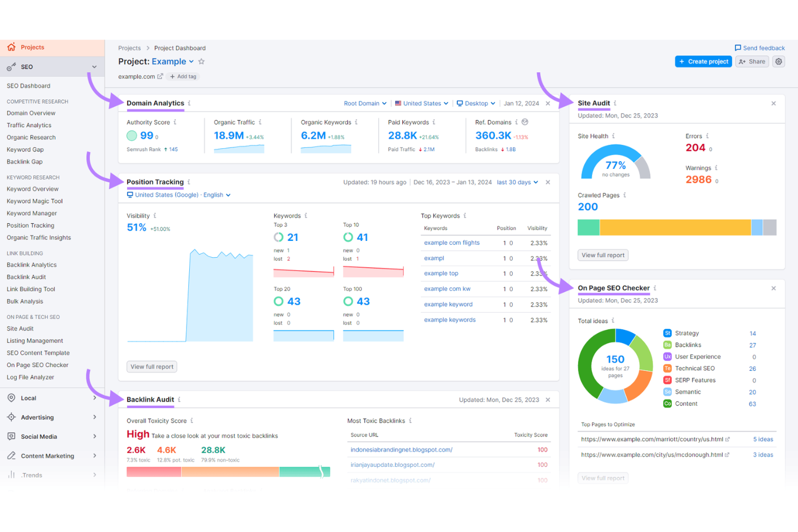Expand the Local sidebar section
Screen dimensions: 798x532
coord(94,398)
